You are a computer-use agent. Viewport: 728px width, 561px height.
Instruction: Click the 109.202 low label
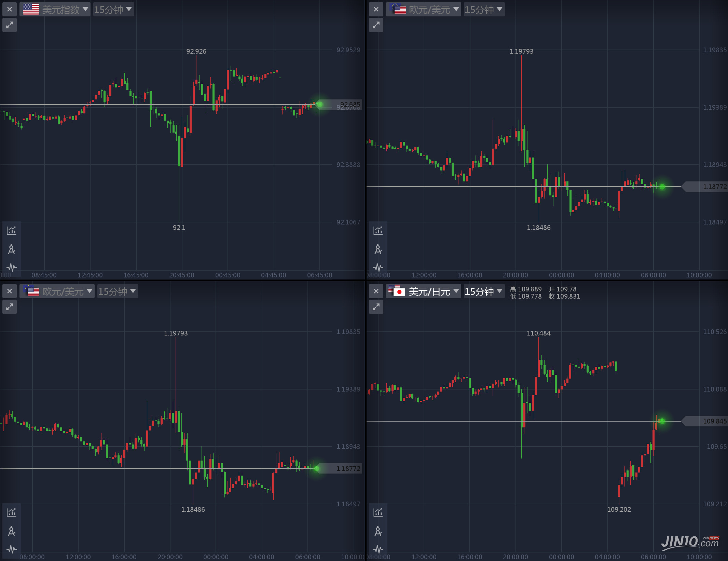pyautogui.click(x=619, y=509)
